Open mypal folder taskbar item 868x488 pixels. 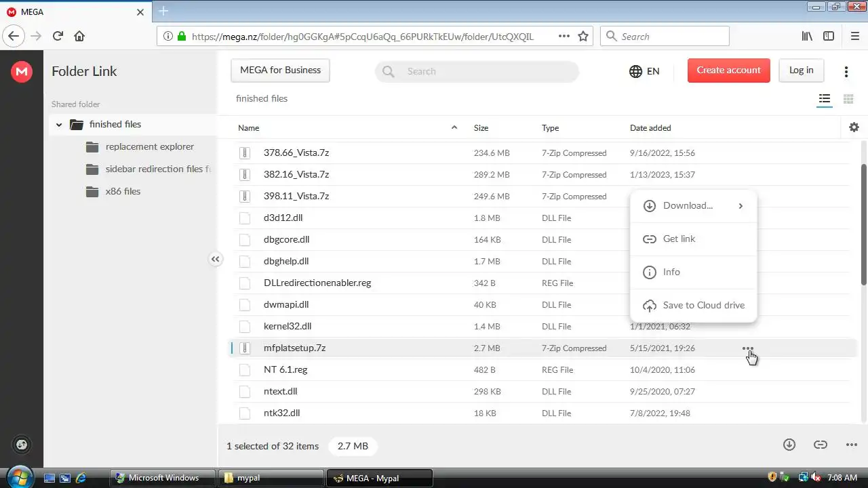pyautogui.click(x=273, y=478)
